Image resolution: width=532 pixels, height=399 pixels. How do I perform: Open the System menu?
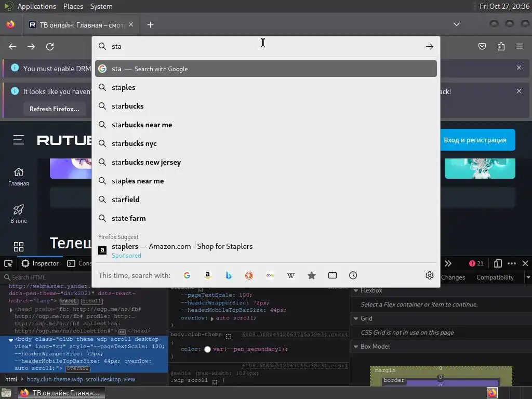click(101, 6)
